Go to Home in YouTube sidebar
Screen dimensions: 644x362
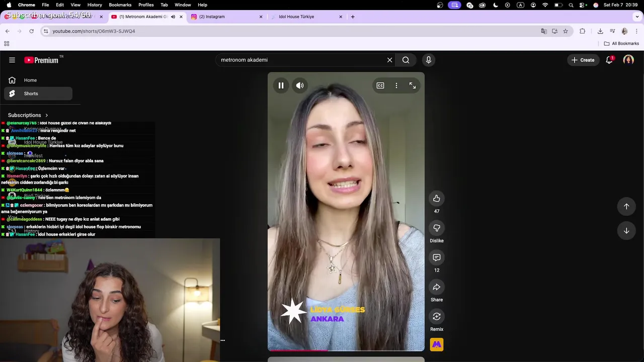point(38,80)
